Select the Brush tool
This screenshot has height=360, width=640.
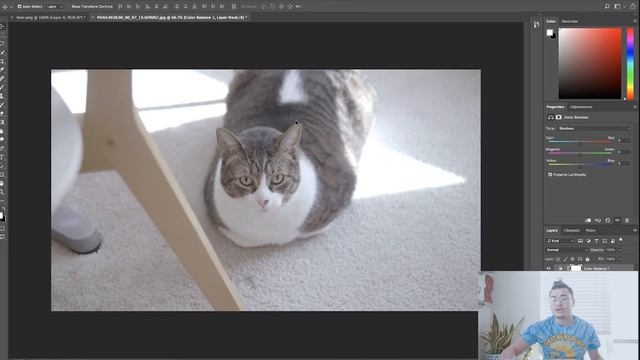click(x=2, y=87)
